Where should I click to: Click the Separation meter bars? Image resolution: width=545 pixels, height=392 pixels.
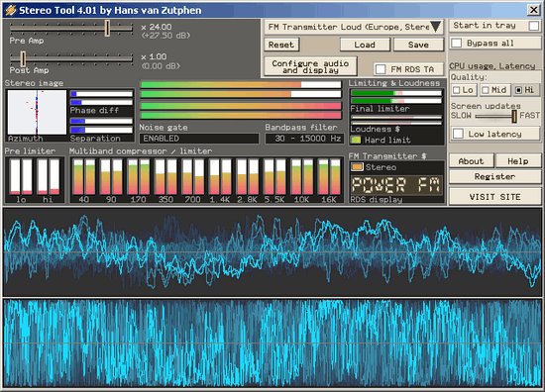click(101, 126)
